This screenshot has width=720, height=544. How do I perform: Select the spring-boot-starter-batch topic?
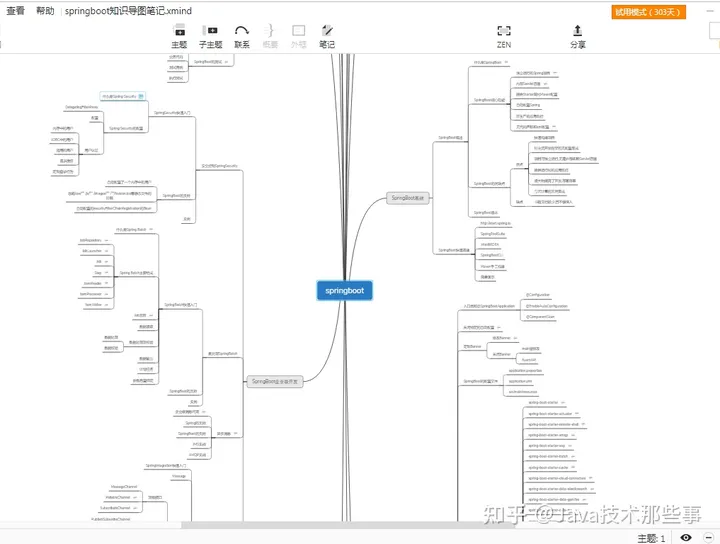548,456
